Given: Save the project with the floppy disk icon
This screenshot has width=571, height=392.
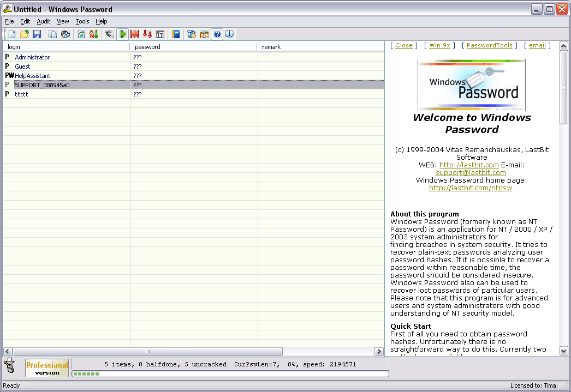Looking at the screenshot, I should 37,34.
